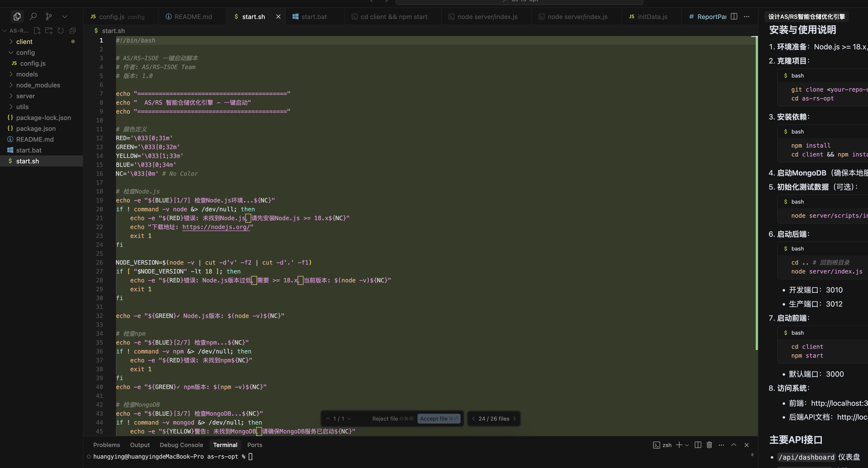This screenshot has height=468, width=868.
Task: Switch to the ReportPar editor tab
Action: tap(708, 17)
